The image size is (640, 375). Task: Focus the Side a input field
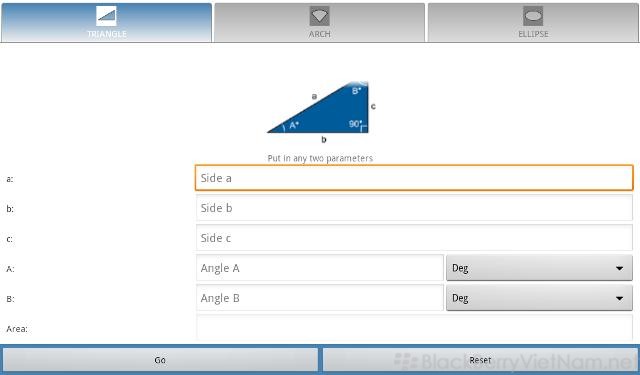[x=414, y=178]
